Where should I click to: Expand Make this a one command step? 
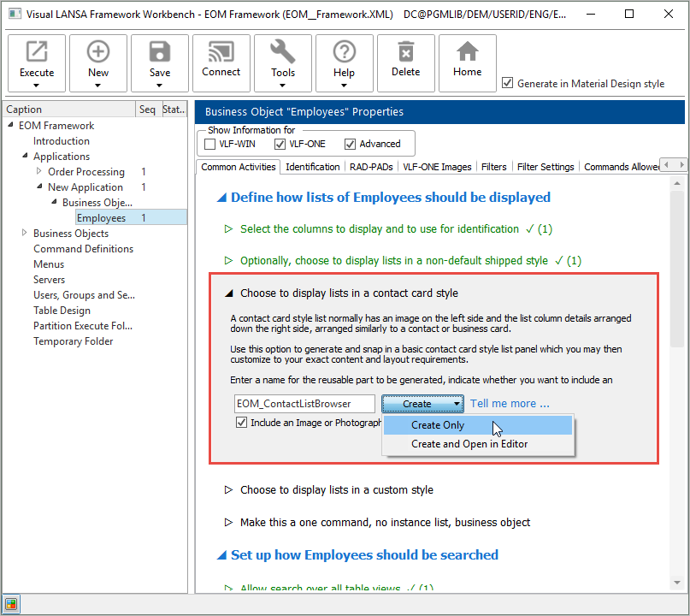point(228,523)
